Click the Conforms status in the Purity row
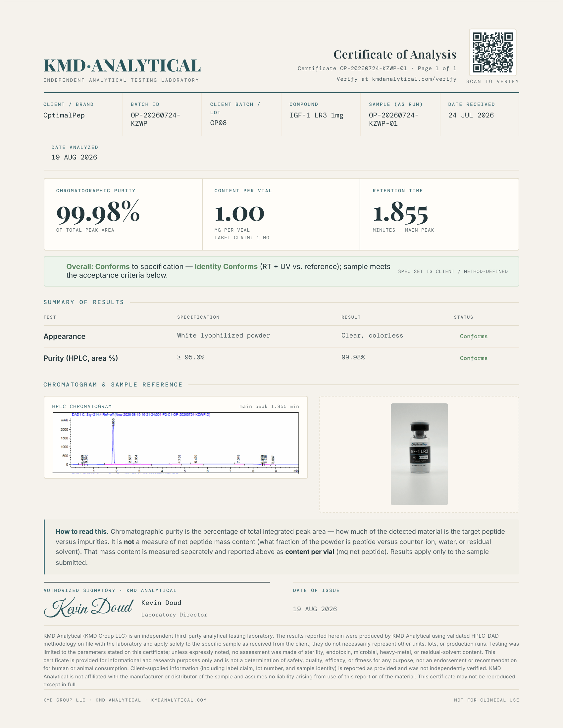This screenshot has width=563, height=728. coord(474,358)
